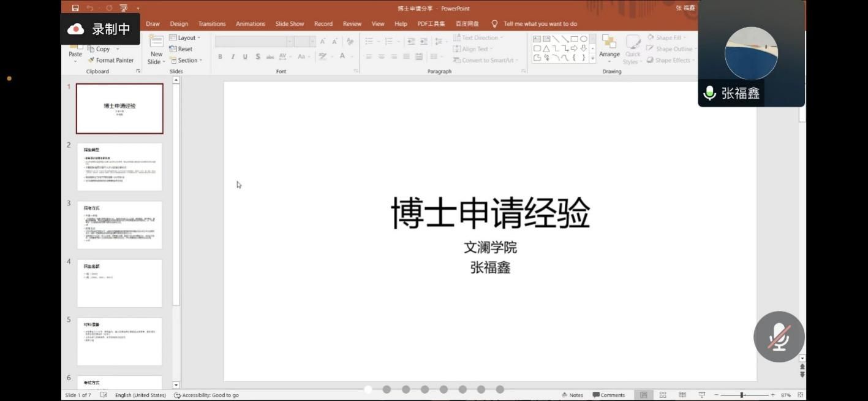Screen dimensions: 868x401
Task: Click Convert to SmartArt
Action: pyautogui.click(x=486, y=60)
